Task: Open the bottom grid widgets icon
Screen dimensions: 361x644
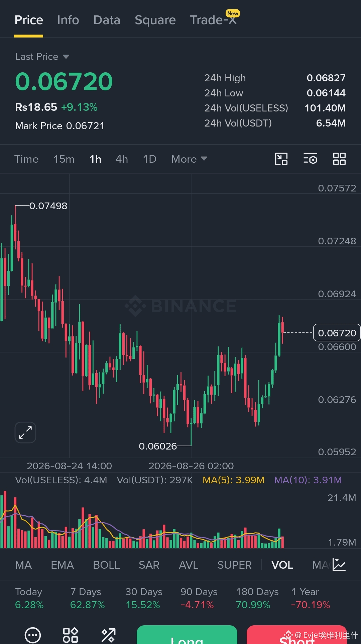Action: (71, 635)
